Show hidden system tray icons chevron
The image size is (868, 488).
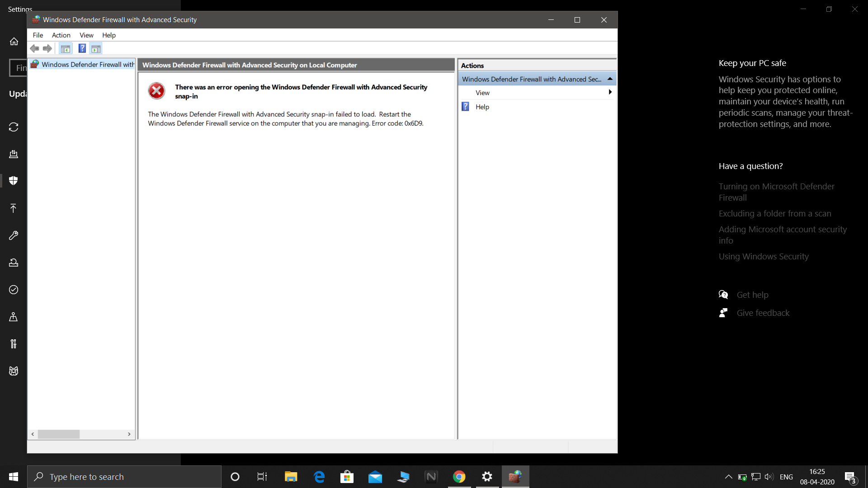coord(729,477)
